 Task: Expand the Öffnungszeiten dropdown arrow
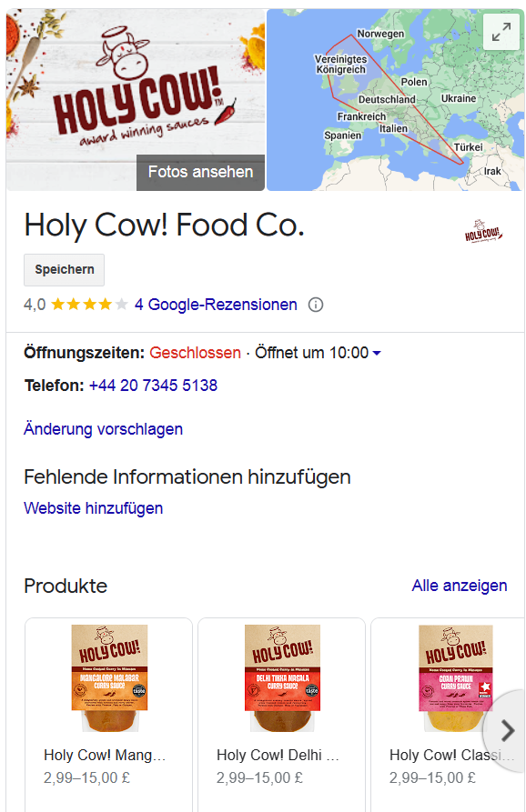click(377, 353)
